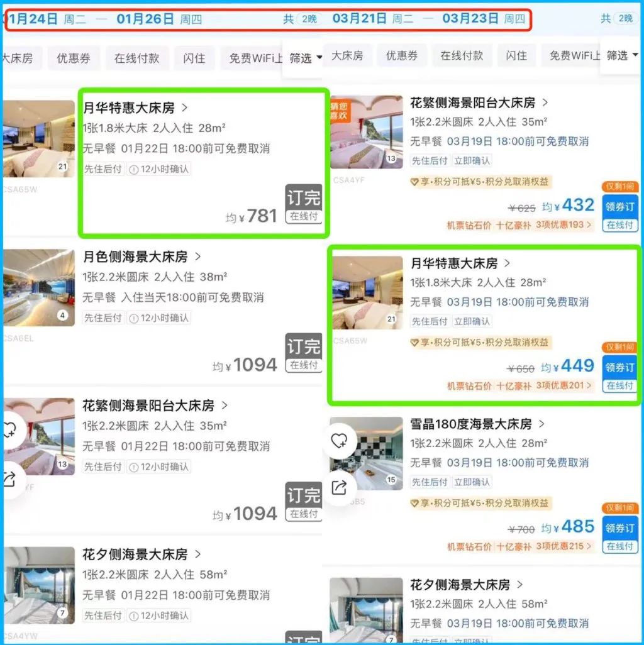Open the 筛选 dropdown in the January listing
The height and width of the screenshot is (645, 644).
coord(305,58)
